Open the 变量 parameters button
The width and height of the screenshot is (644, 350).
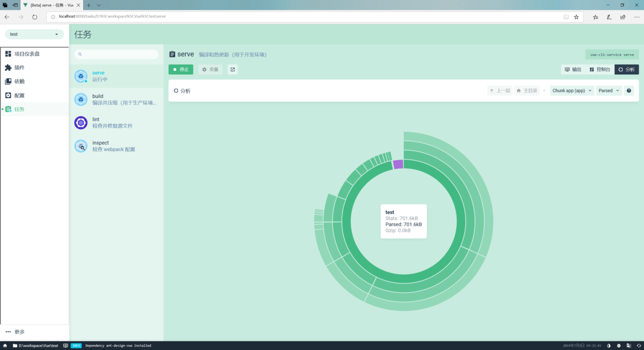(210, 69)
